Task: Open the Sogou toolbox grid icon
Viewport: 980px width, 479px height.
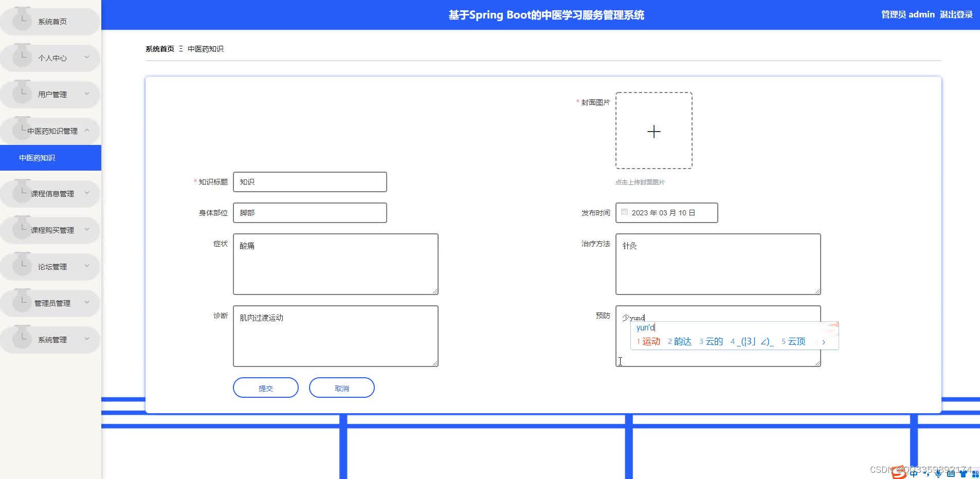Action: (975, 473)
